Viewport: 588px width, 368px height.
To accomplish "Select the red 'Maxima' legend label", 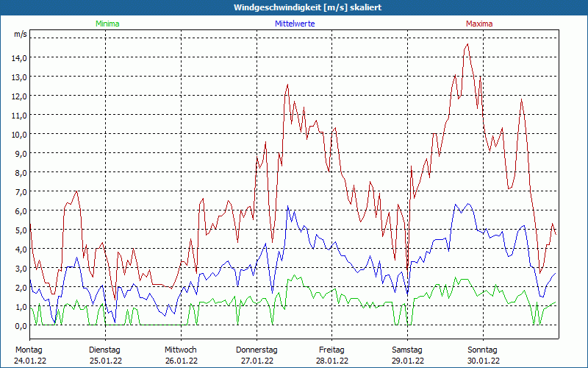I will coord(479,24).
